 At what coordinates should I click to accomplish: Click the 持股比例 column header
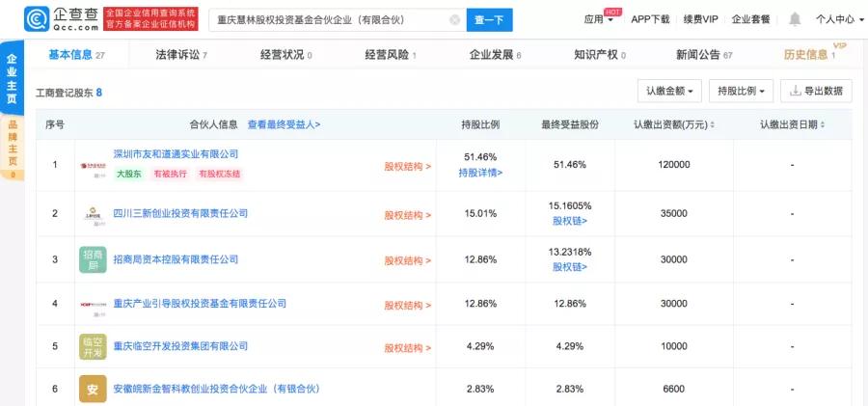coord(480,124)
